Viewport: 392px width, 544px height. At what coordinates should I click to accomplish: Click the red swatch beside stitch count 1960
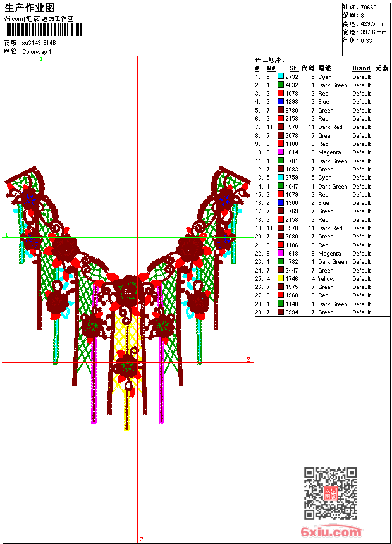click(281, 295)
